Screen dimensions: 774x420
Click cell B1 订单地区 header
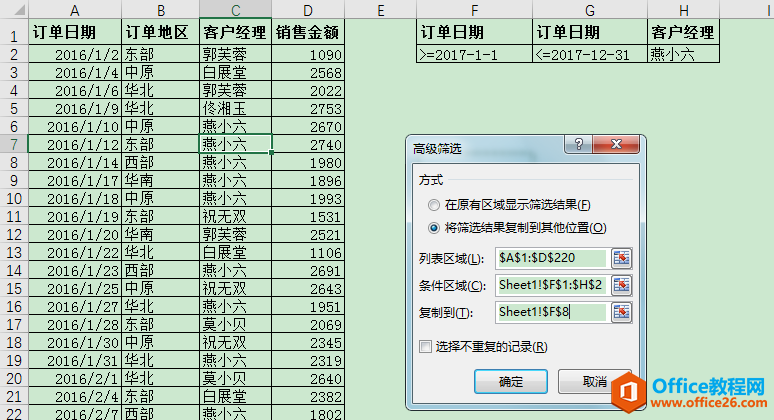[160, 33]
